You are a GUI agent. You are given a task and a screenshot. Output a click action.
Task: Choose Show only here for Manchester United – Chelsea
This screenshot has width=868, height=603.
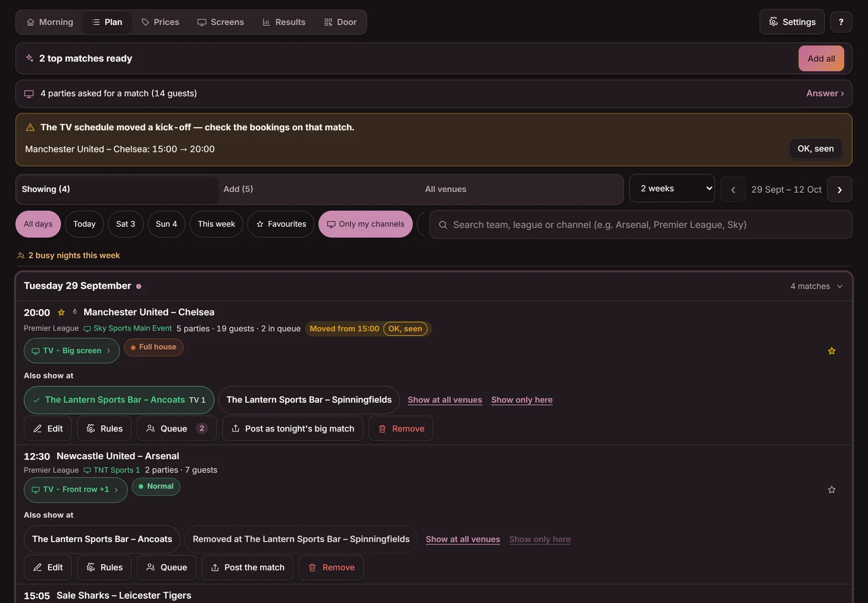pyautogui.click(x=522, y=400)
